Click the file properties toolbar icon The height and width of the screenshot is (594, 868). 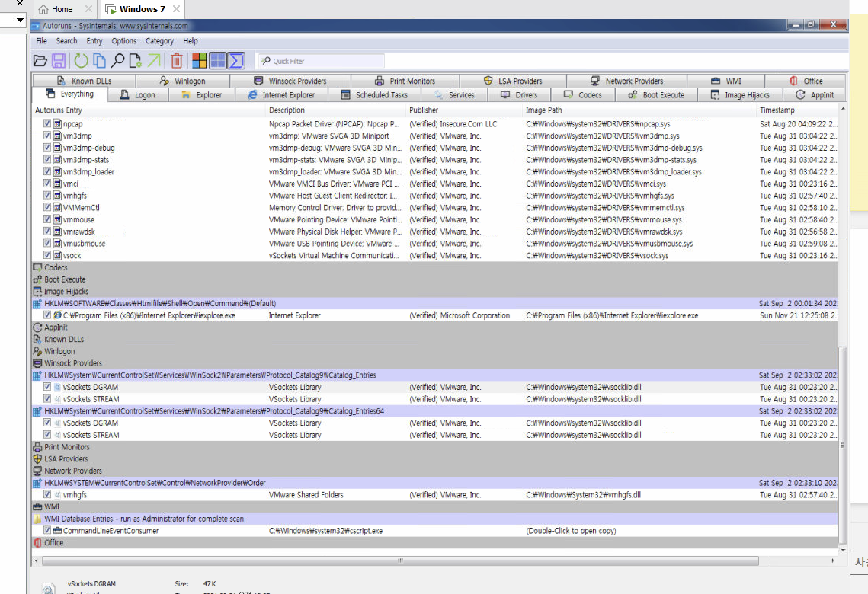coord(135,61)
